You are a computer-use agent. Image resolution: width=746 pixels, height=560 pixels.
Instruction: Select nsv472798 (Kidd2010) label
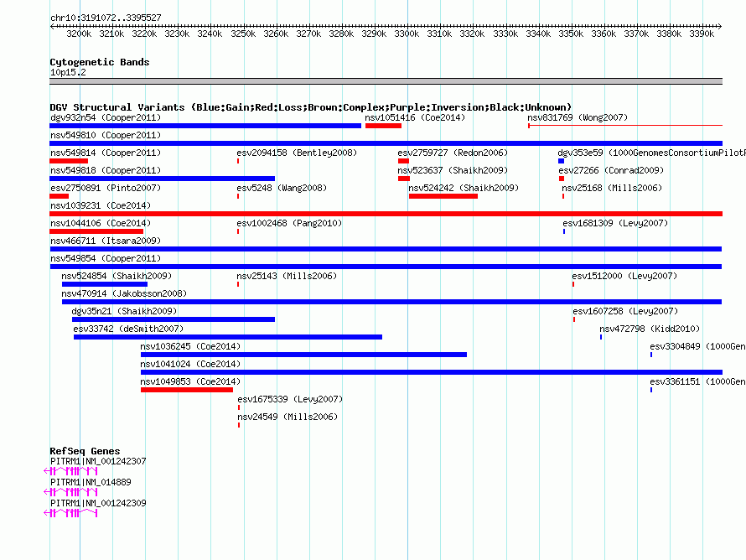point(650,329)
